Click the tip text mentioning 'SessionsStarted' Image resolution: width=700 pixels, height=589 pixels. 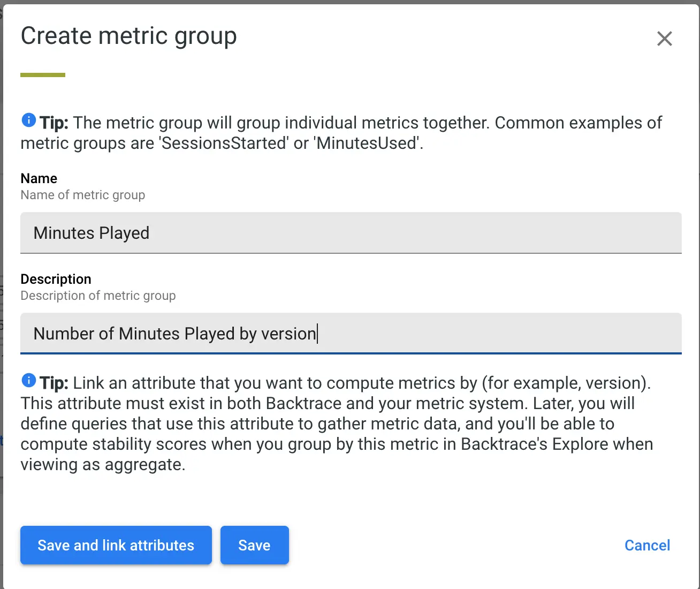[225, 144]
